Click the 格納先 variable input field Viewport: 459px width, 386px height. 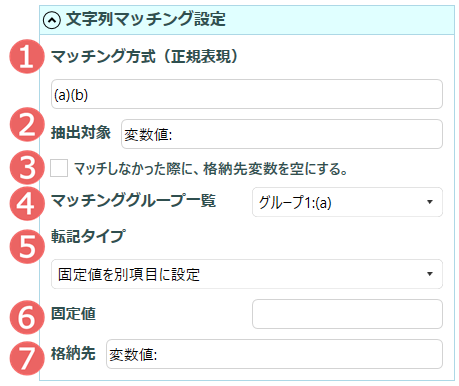pyautogui.click(x=274, y=354)
